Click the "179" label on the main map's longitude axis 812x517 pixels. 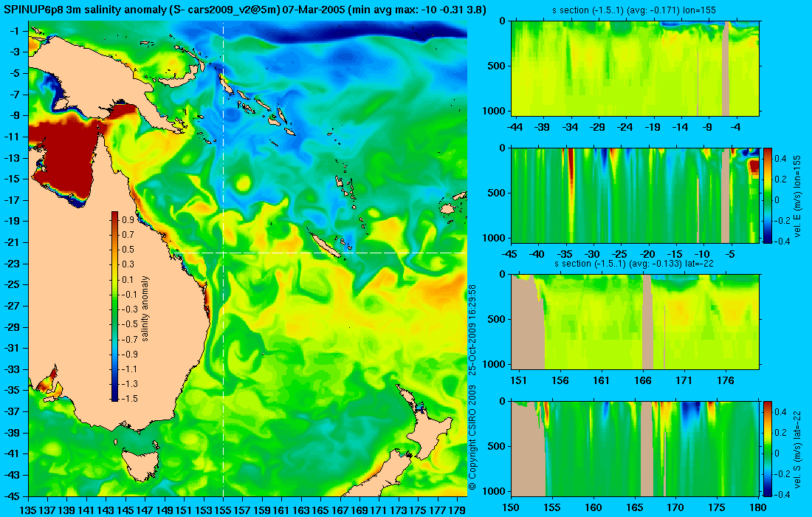pos(457,510)
